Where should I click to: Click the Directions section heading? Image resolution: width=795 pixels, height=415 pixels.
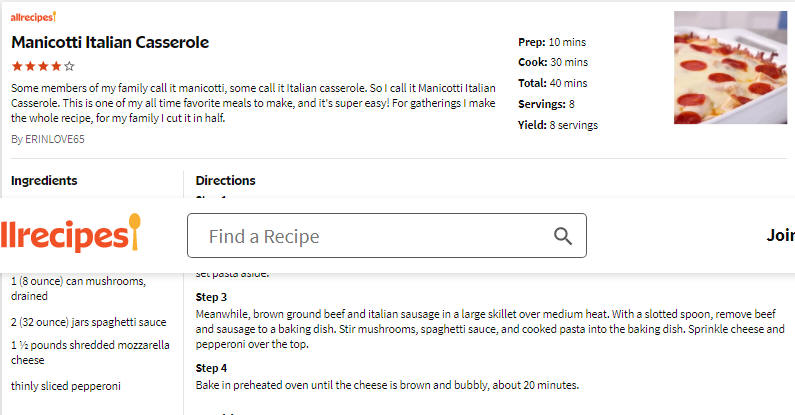point(226,180)
